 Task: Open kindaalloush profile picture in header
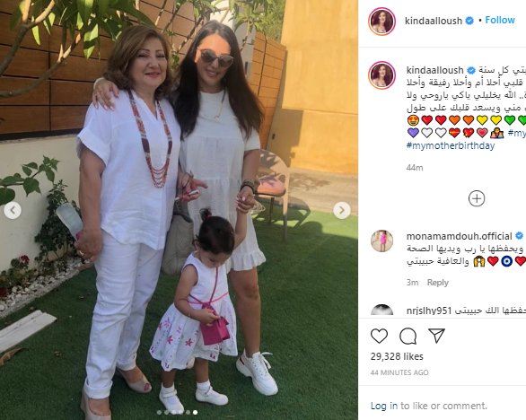(381, 22)
